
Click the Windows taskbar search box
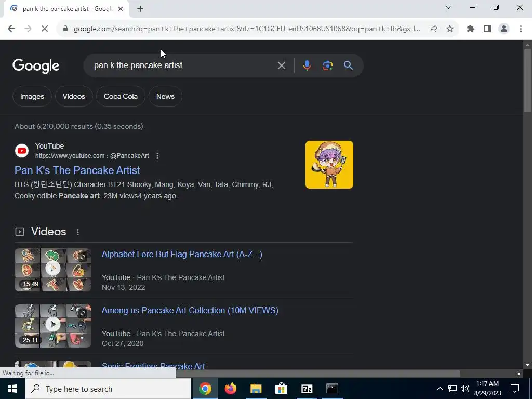[108, 389]
